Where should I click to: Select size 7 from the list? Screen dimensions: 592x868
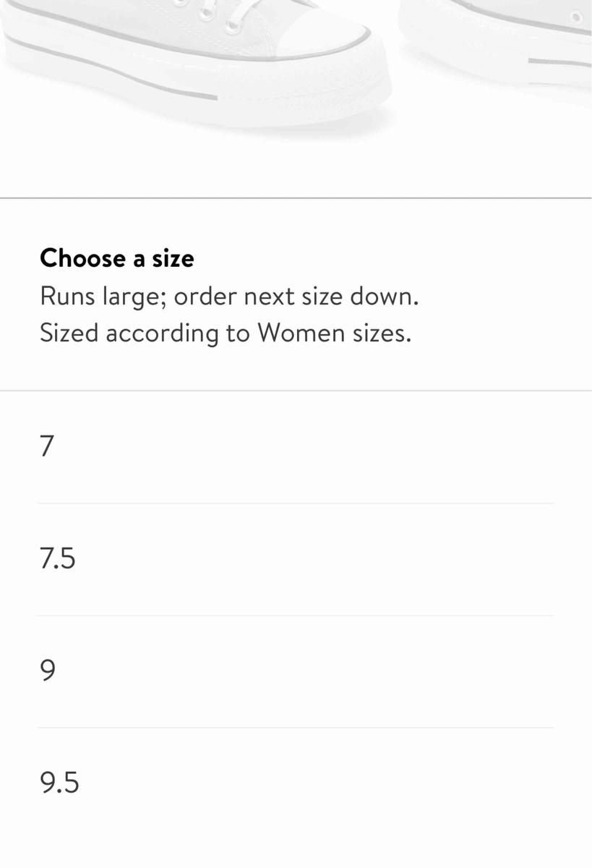pyautogui.click(x=48, y=446)
